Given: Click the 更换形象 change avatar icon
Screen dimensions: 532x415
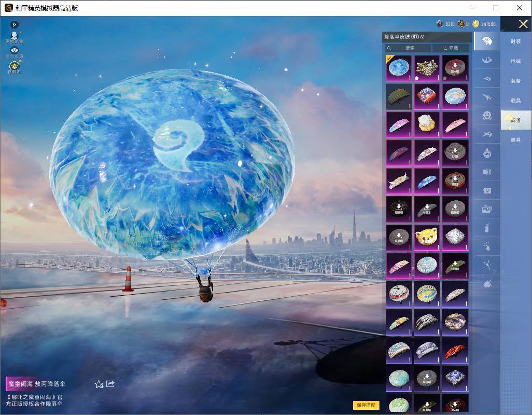Looking at the screenshot, I should click(14, 38).
